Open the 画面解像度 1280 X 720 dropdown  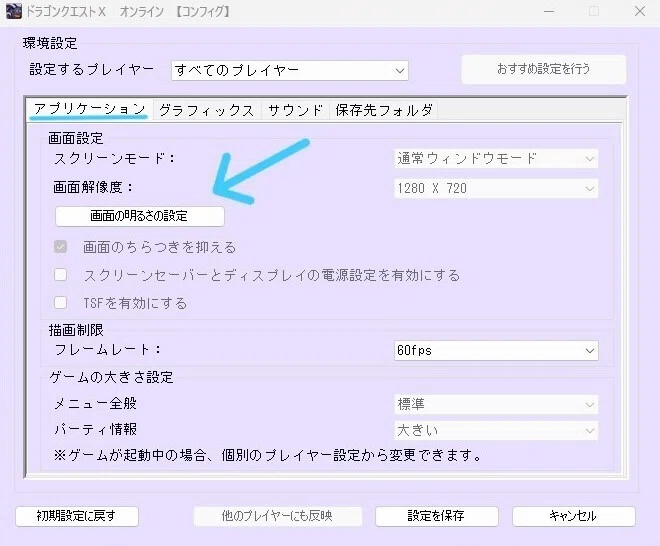tap(496, 188)
